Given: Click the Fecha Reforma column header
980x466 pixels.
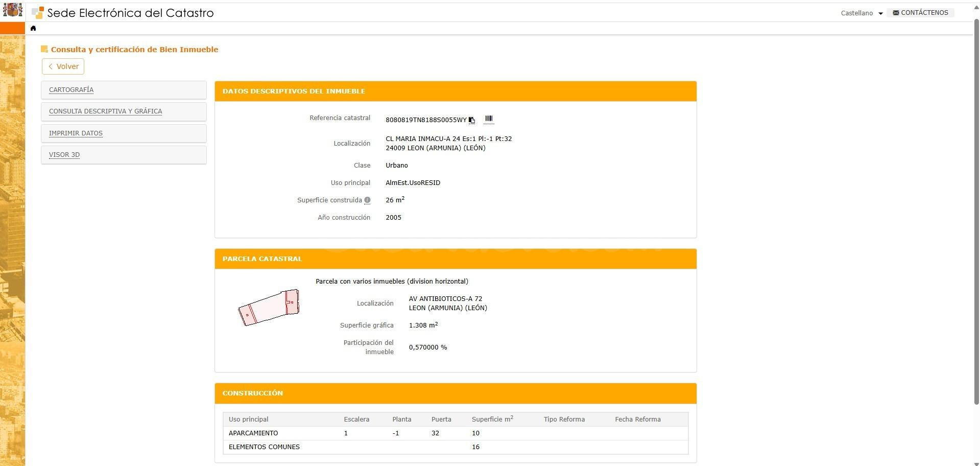Looking at the screenshot, I should click(637, 420).
